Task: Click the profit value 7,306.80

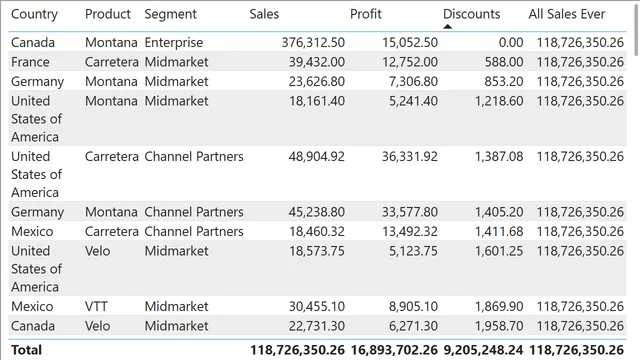Action: pyautogui.click(x=413, y=82)
